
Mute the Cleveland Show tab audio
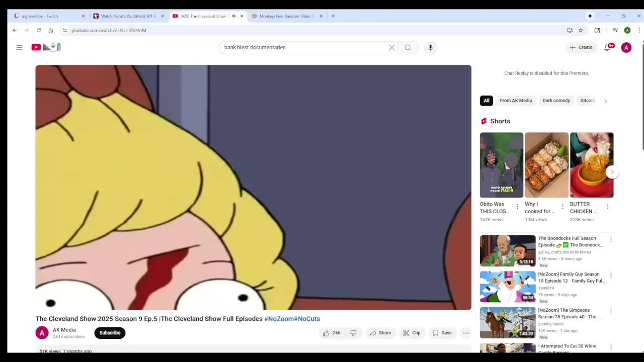point(233,16)
